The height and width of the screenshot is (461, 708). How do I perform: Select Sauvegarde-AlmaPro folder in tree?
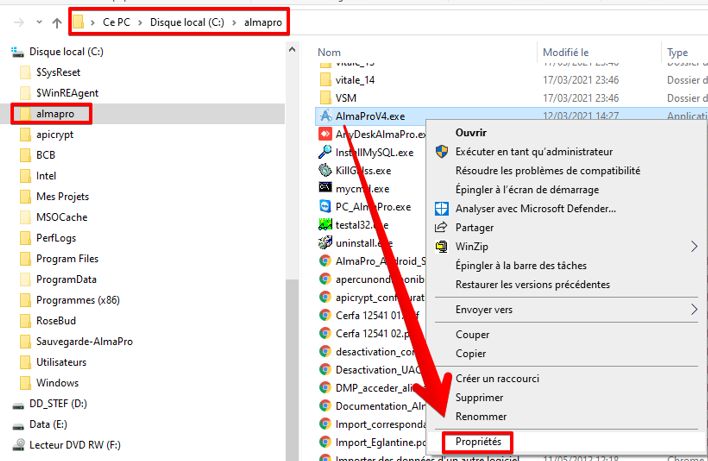tap(84, 341)
